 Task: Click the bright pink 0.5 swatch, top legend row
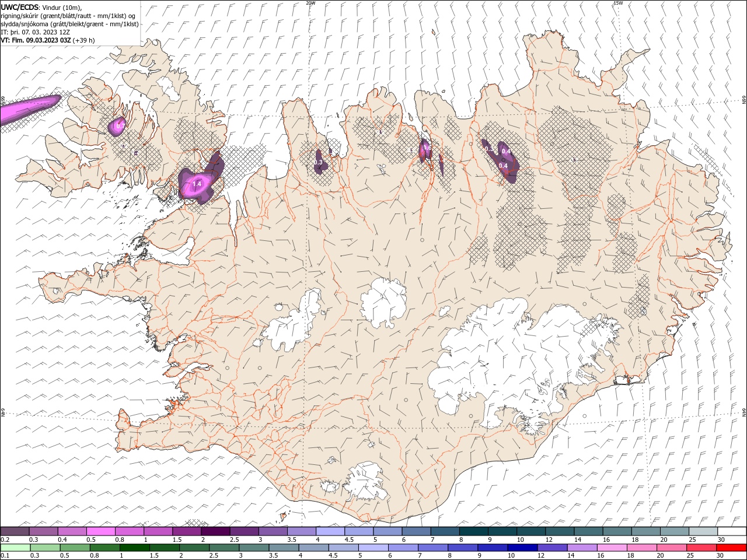point(100,531)
